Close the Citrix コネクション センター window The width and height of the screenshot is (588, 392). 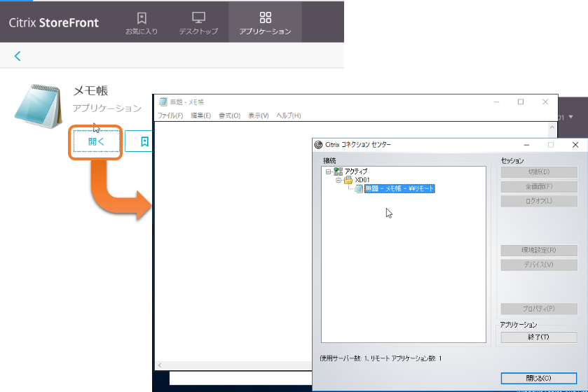point(575,144)
